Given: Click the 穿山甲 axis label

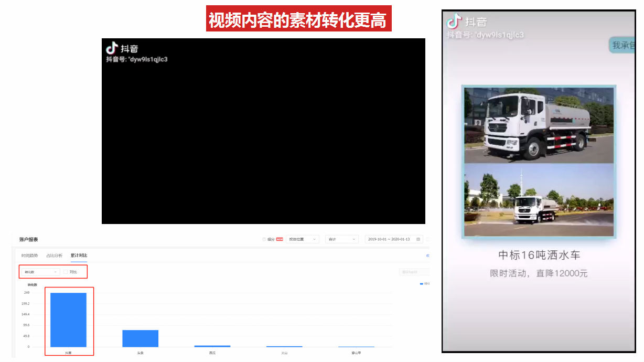Looking at the screenshot, I should tap(356, 353).
